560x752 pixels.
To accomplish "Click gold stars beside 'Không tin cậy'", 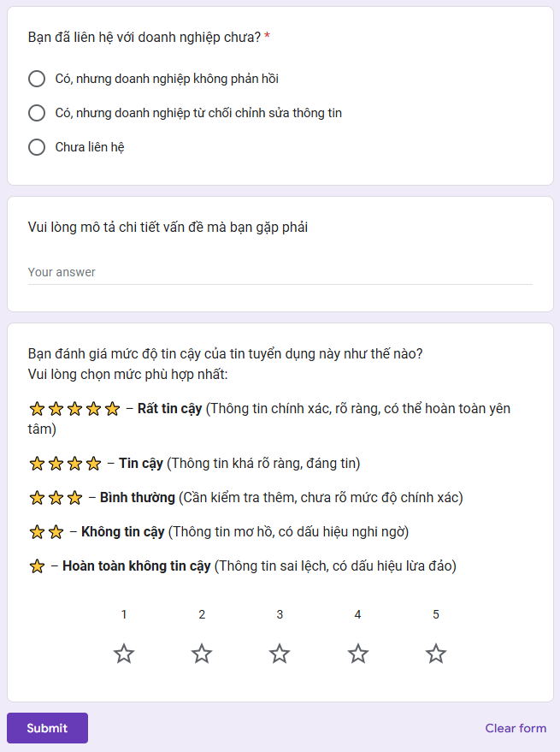I will (x=46, y=532).
